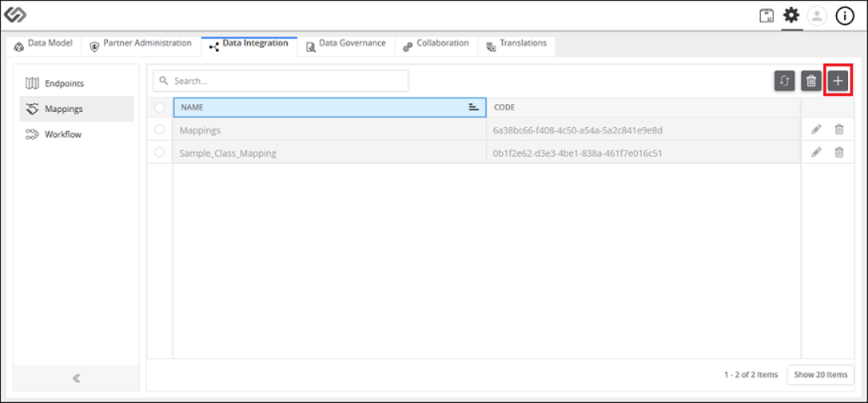
Task: Open Endpoints in the sidebar
Action: point(77,83)
